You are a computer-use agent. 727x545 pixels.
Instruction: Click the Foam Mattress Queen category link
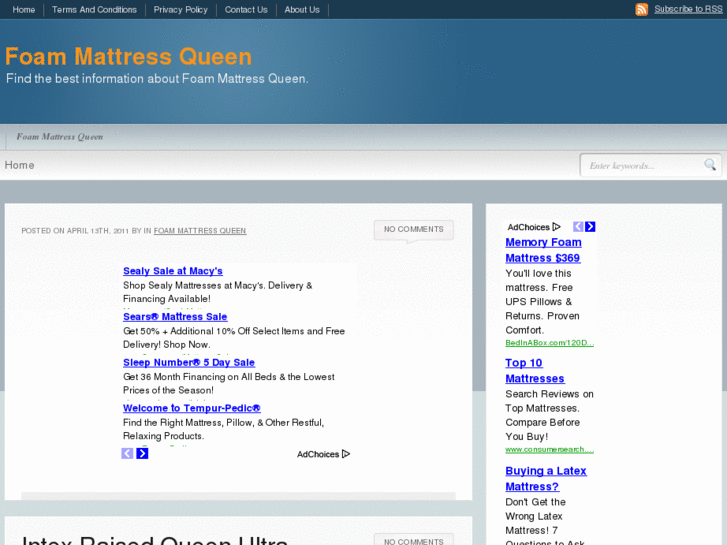pos(200,231)
